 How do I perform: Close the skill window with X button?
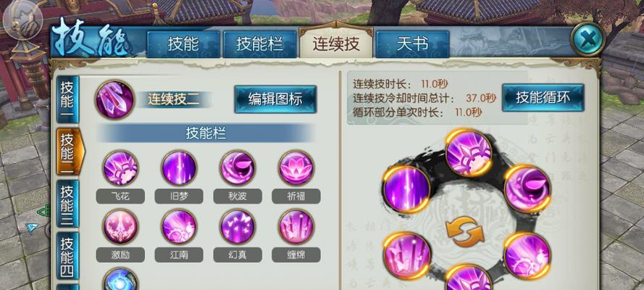click(587, 39)
